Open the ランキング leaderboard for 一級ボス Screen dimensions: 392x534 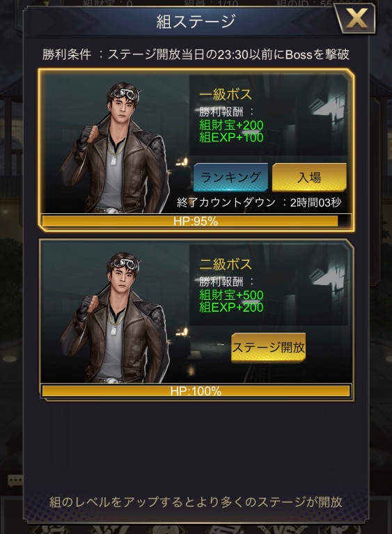(x=230, y=178)
